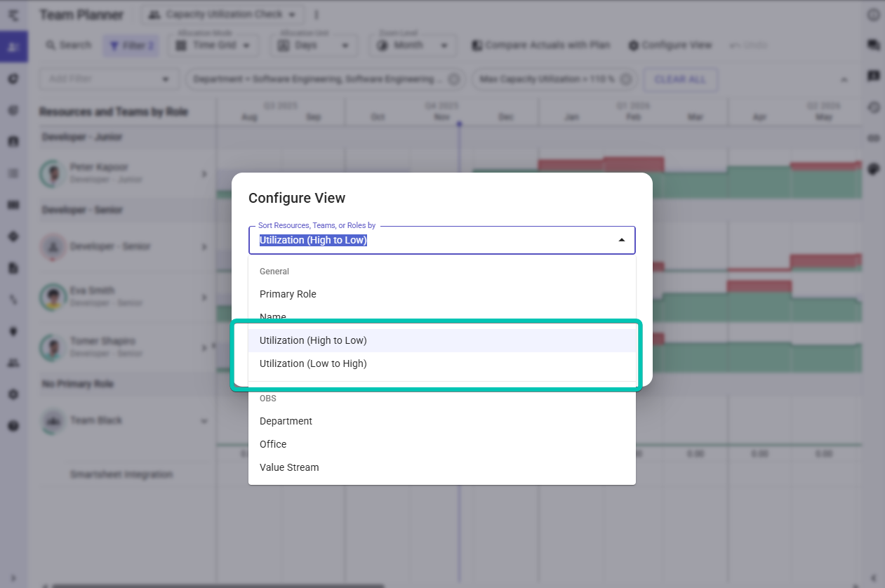
Task: Expand the Peter Kapoor resource row
Action: 205,173
